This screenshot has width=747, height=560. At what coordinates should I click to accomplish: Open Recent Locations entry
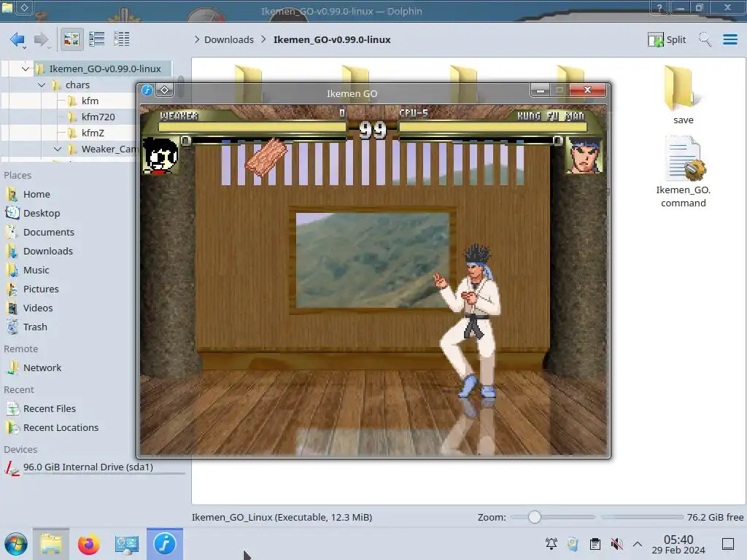coord(61,427)
